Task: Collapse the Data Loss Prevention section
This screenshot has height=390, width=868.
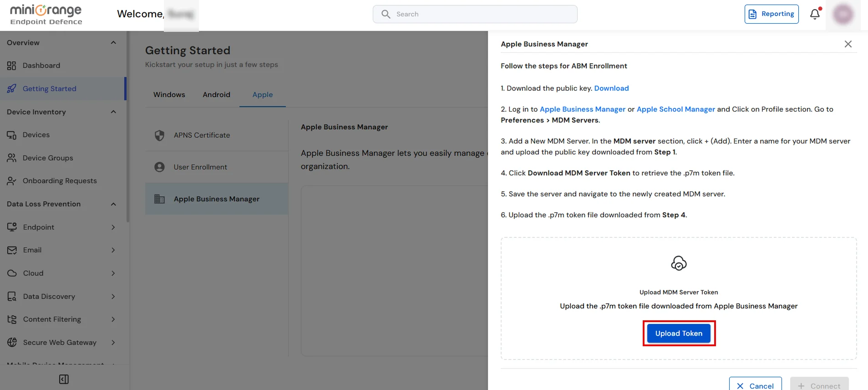Action: (113, 204)
